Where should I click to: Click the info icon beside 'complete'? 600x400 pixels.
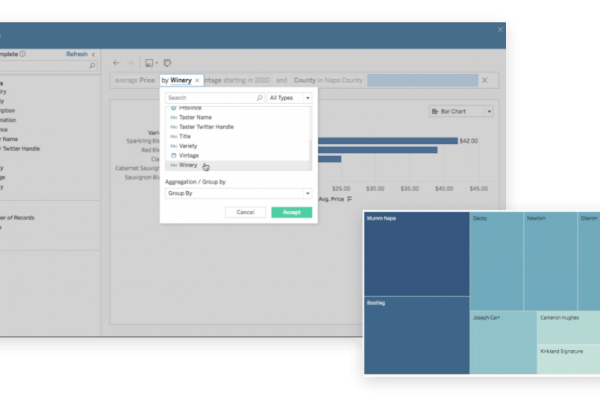coord(23,54)
